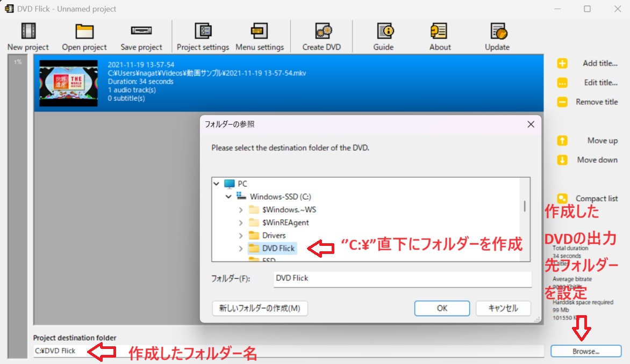
Task: Click the yellow minus Remove title icon
Action: (562, 102)
